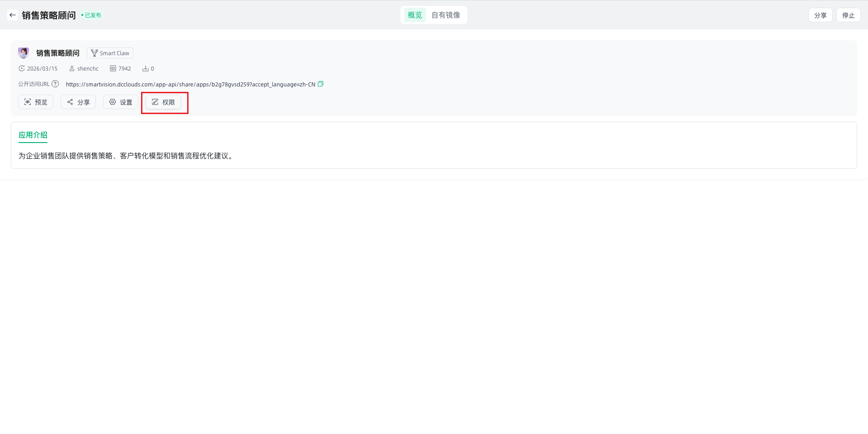The image size is (868, 434).
Task: Copy the public access URL with copy icon
Action: (321, 84)
